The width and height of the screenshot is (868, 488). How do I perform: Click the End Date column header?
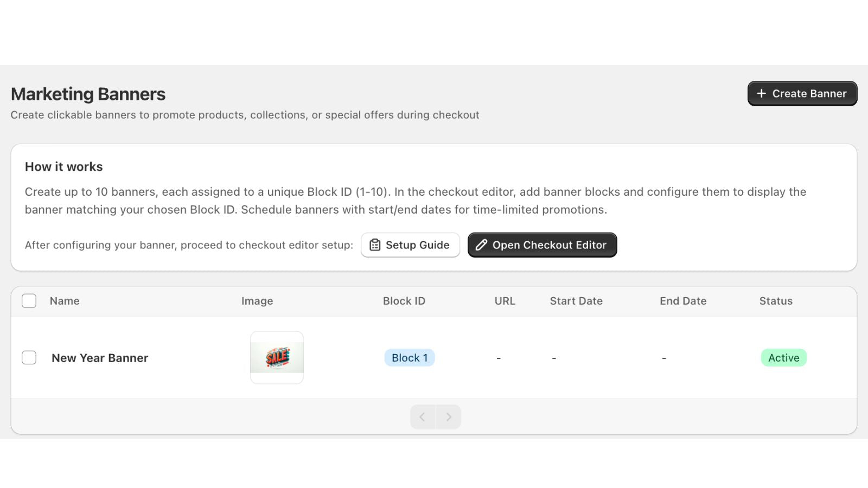pyautogui.click(x=683, y=301)
